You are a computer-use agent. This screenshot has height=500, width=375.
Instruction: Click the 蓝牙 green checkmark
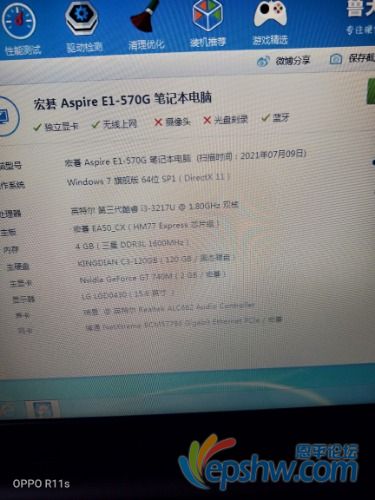266,118
